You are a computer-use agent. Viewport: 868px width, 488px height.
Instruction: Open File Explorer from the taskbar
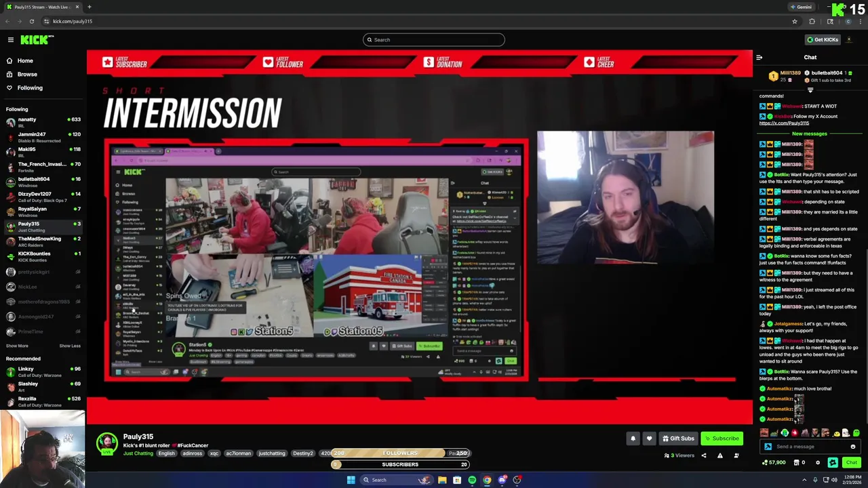pyautogui.click(x=442, y=480)
